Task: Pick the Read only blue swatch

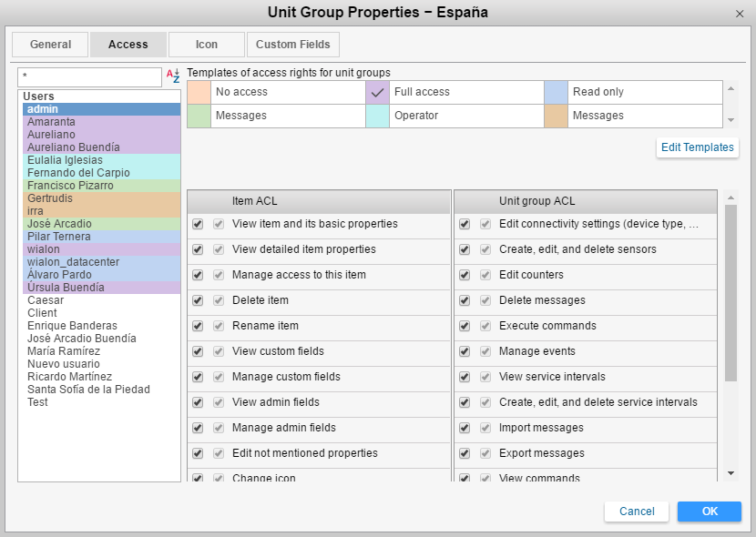Action: pos(556,92)
